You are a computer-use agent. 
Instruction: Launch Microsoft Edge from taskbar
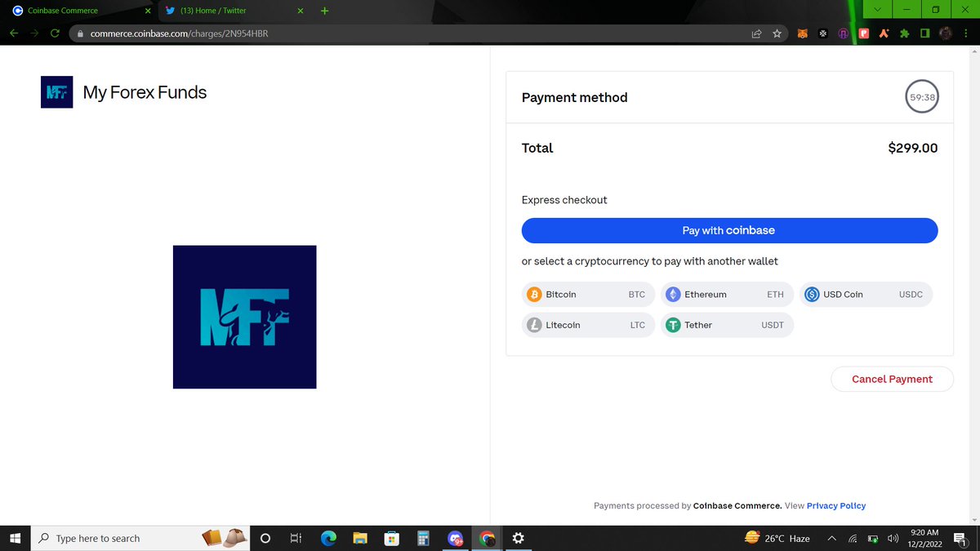tap(328, 538)
